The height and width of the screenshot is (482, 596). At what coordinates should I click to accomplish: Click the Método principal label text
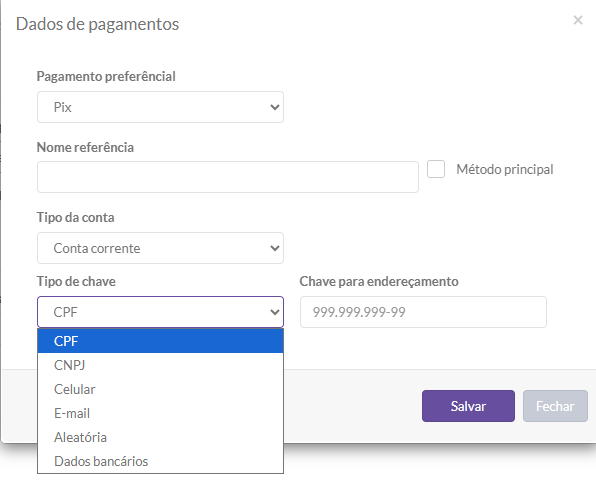[x=505, y=169]
